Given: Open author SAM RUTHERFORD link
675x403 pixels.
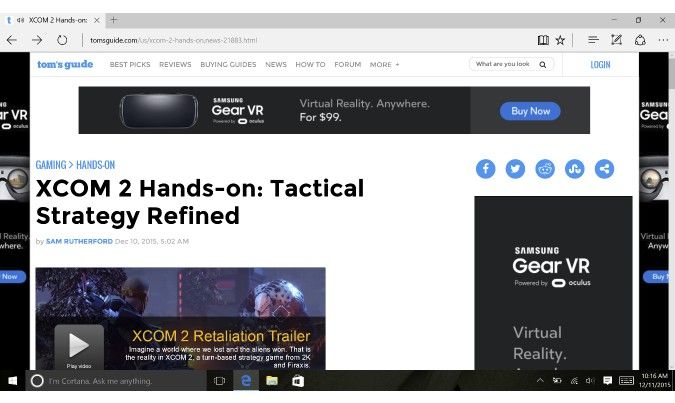Looking at the screenshot, I should coord(79,242).
